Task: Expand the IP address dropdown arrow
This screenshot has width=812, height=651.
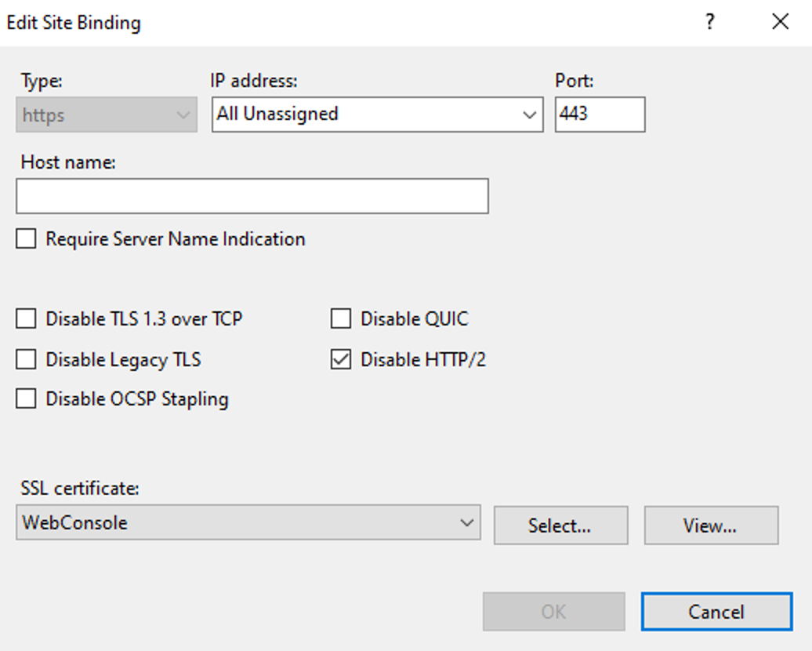Action: 529,115
